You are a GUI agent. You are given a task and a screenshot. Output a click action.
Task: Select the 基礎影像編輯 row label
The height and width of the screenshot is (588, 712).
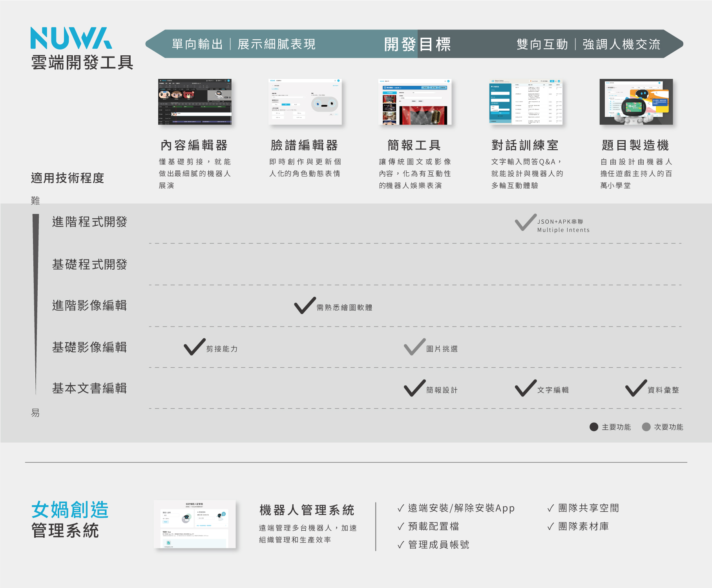[x=90, y=347]
